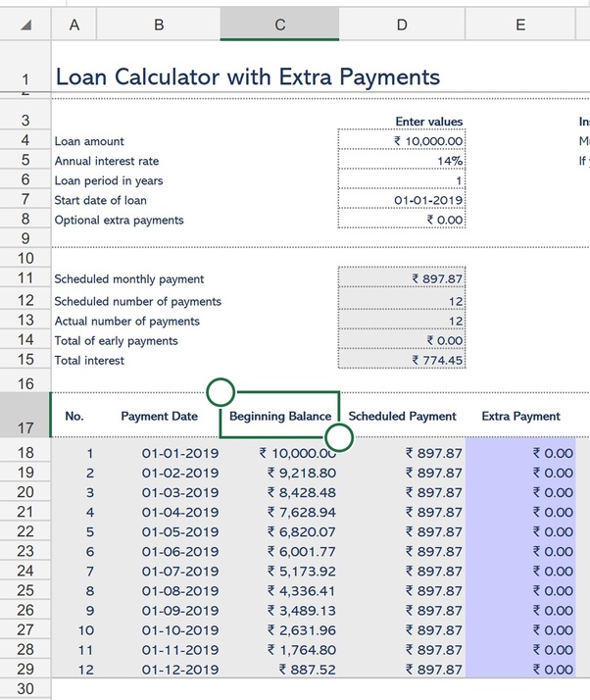
Task: Click the Start date of loan cell
Action: 402,200
